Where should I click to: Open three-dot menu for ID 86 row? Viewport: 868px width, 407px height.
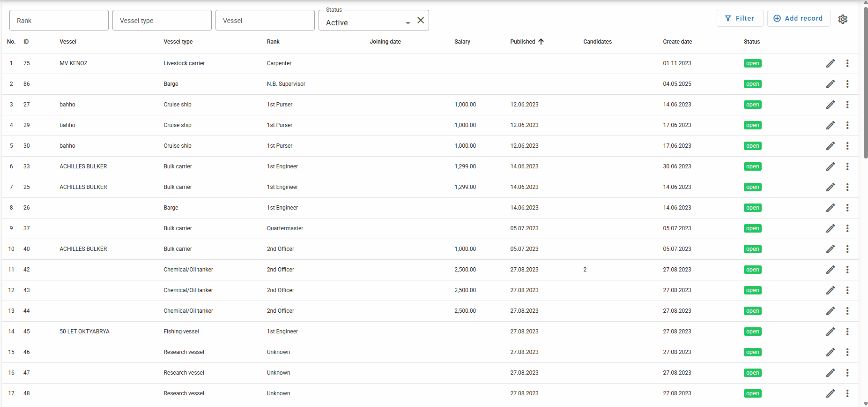(847, 84)
